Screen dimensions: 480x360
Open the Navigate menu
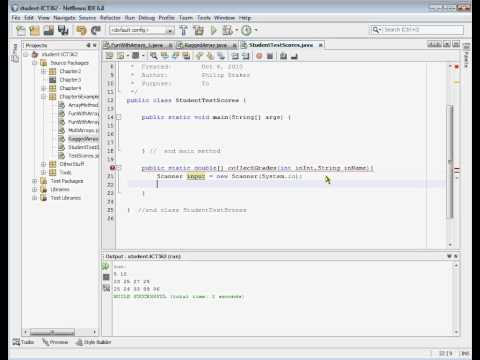pos(64,18)
